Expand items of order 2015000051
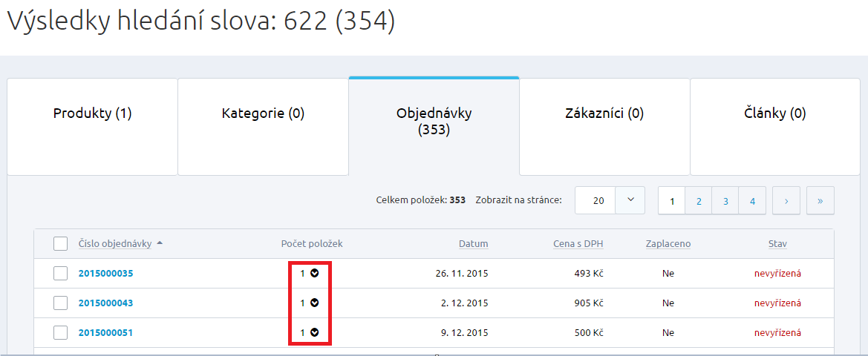This screenshot has height=356, width=868. [x=314, y=332]
